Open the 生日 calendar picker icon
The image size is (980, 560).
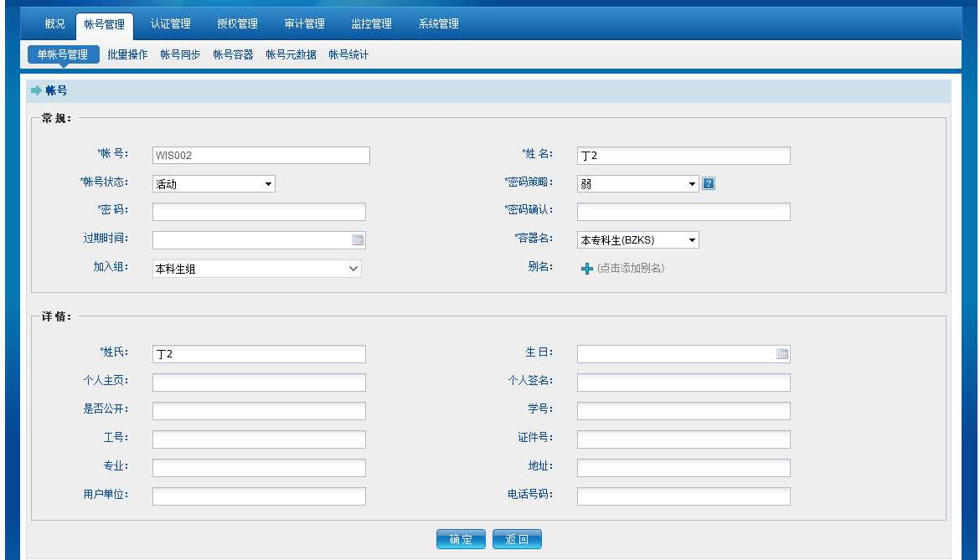point(782,354)
